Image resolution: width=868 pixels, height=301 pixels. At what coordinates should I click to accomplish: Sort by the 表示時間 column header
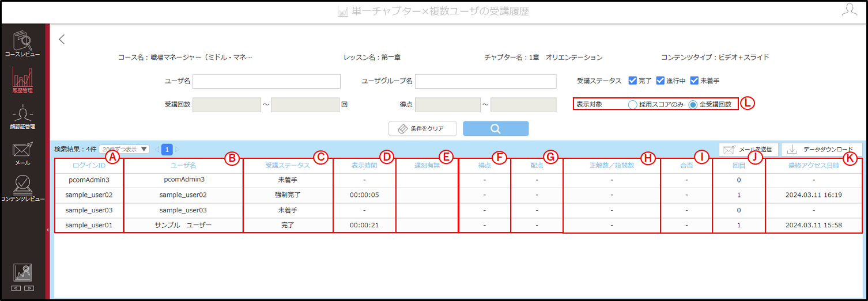pos(364,165)
